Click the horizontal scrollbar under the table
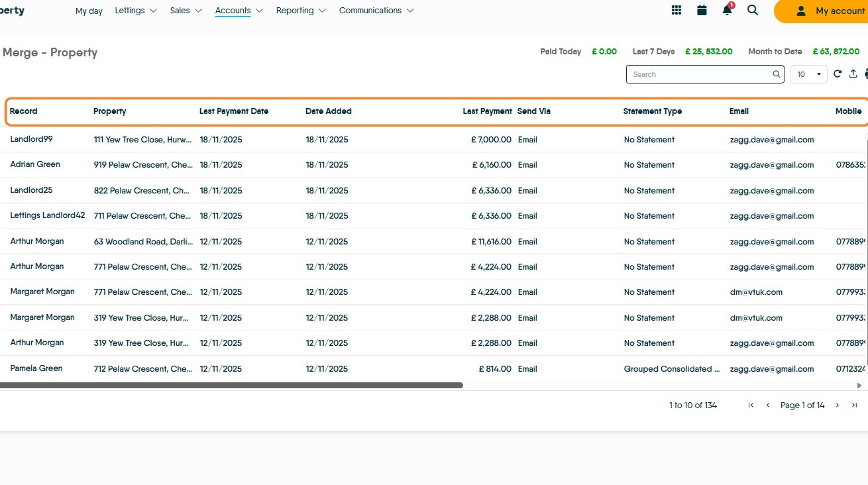Image resolution: width=868 pixels, height=485 pixels. [x=231, y=386]
